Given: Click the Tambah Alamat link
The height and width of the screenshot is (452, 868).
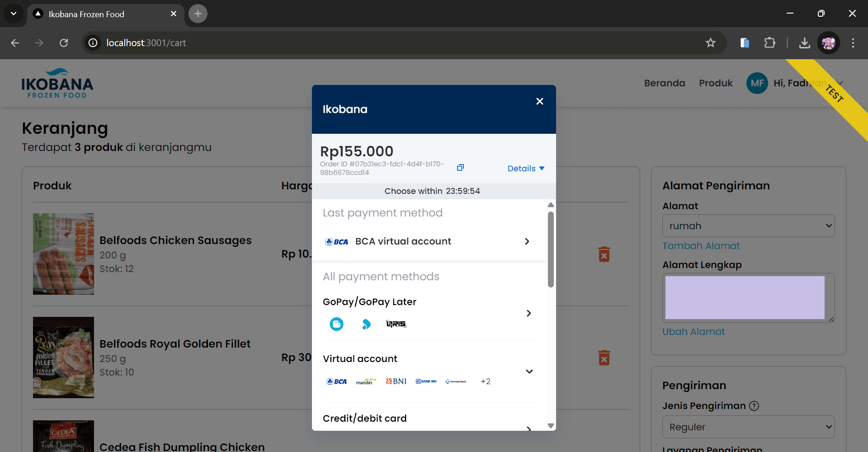Looking at the screenshot, I should [701, 246].
